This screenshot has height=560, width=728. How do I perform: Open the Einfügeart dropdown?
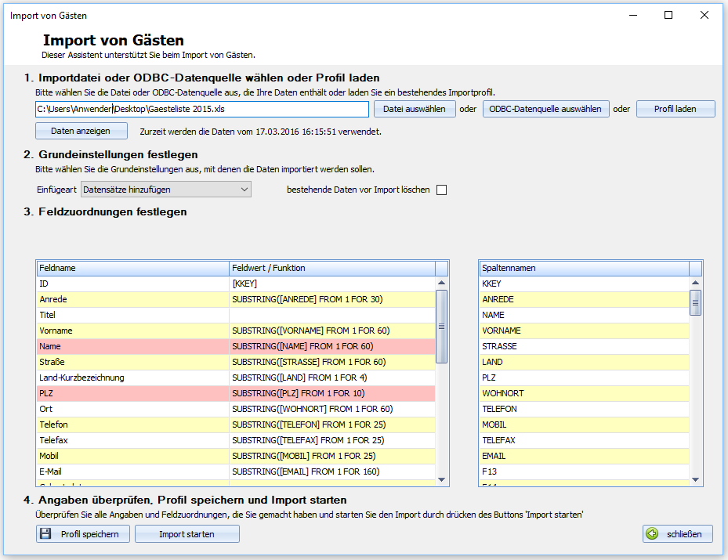coord(166,190)
